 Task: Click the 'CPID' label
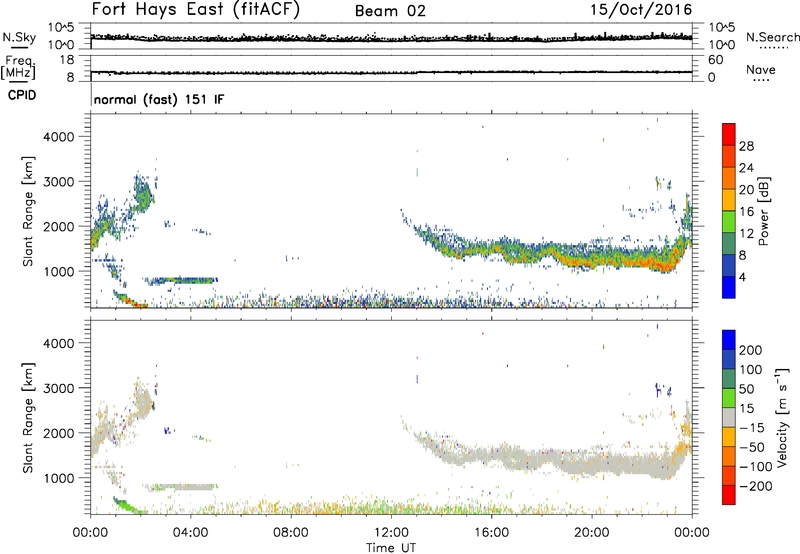22,95
